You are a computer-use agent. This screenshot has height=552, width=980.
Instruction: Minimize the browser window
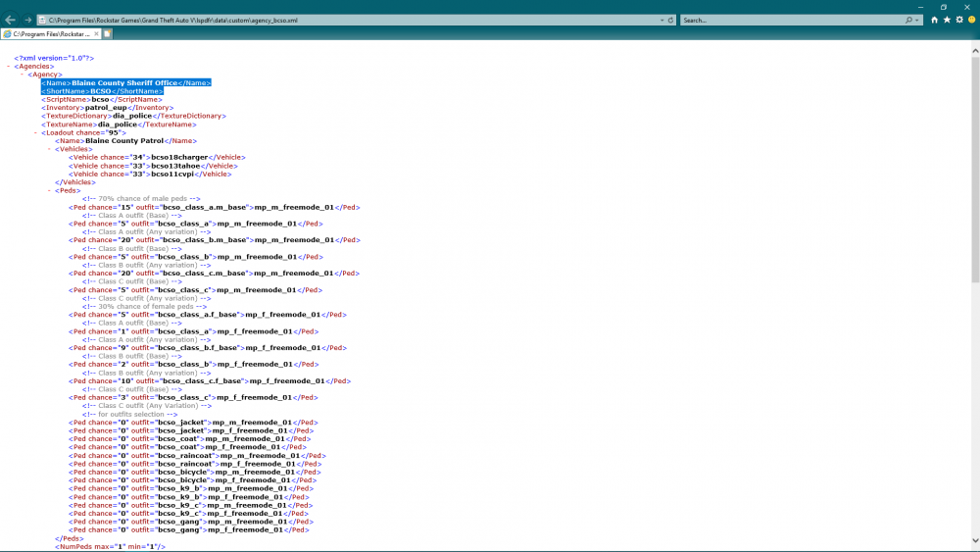[x=920, y=7]
